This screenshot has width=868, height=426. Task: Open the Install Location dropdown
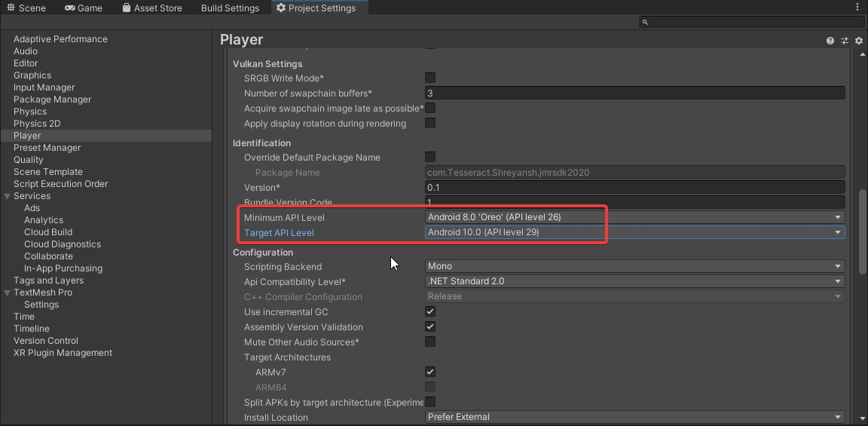634,417
